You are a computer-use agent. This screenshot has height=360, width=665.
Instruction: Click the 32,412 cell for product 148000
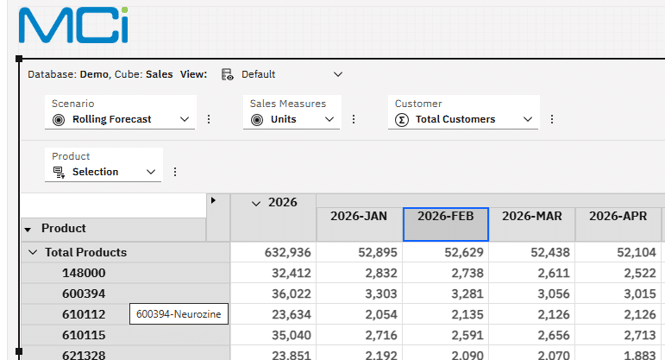[274, 273]
